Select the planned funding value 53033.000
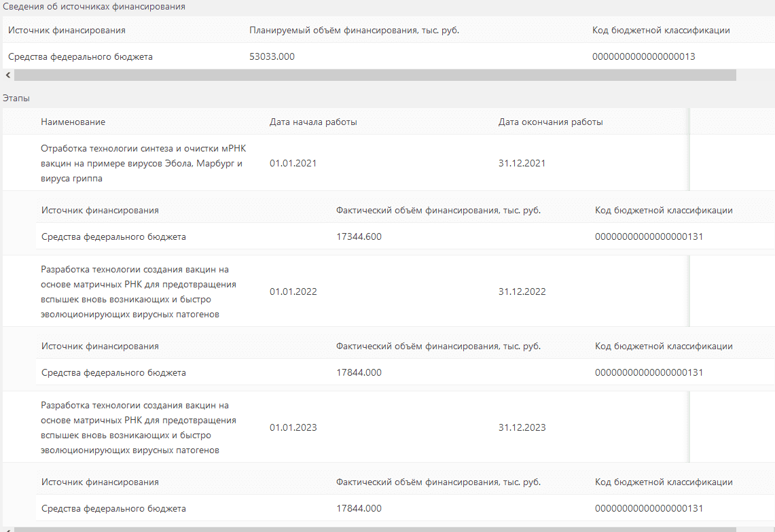 272,57
